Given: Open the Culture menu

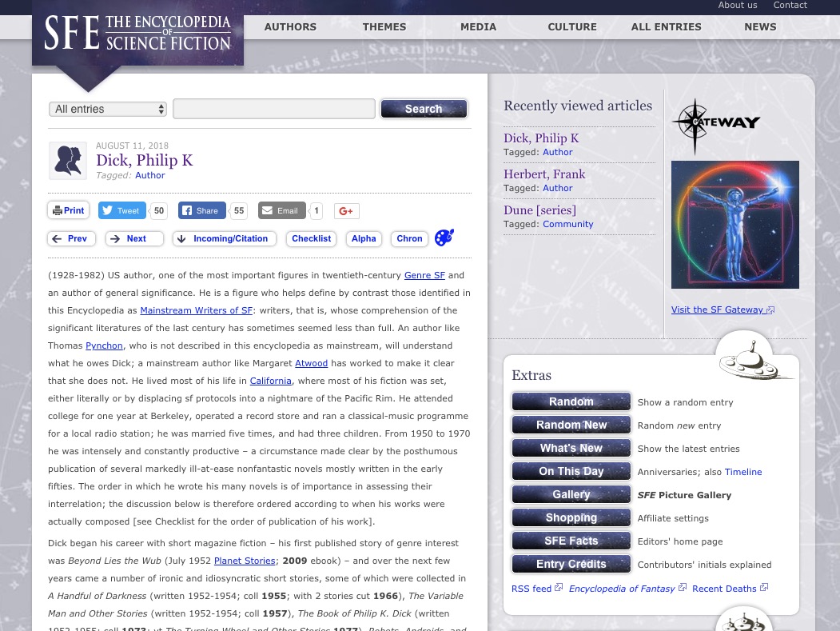Looking at the screenshot, I should [x=572, y=27].
